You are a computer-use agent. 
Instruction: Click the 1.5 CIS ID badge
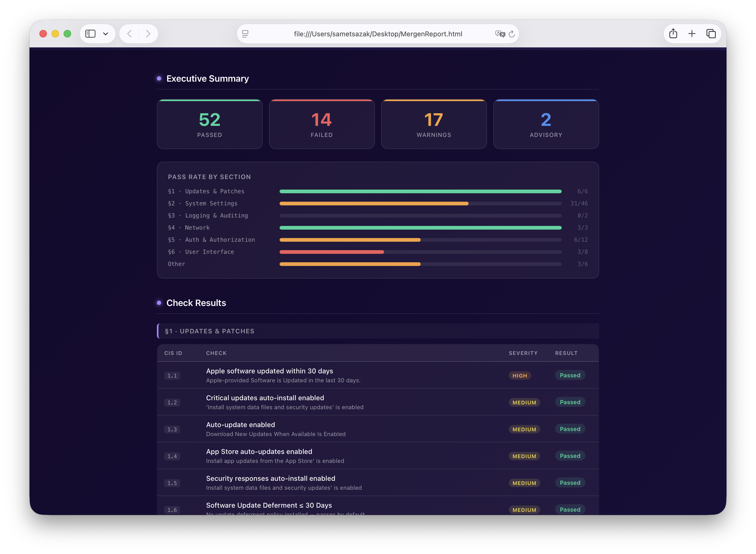pyautogui.click(x=172, y=483)
